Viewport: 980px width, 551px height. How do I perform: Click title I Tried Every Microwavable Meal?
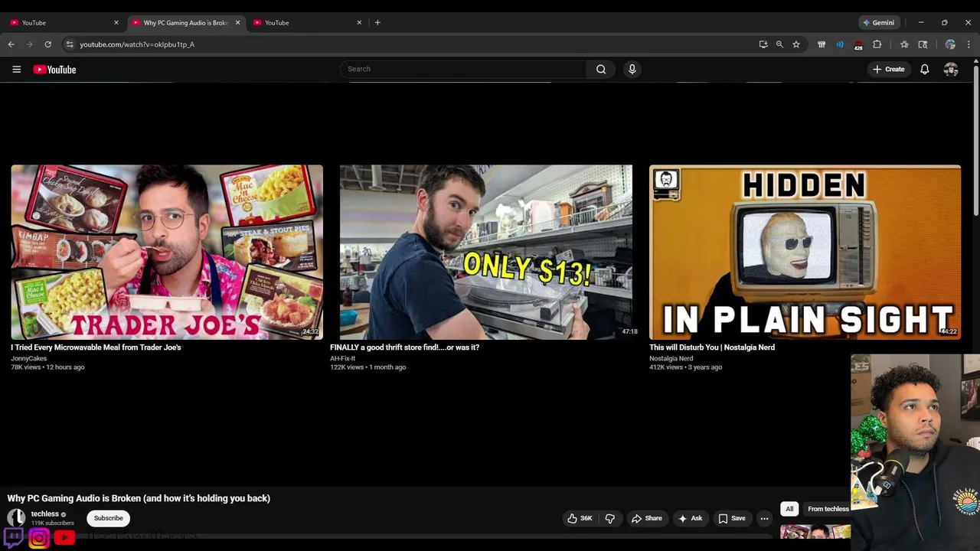click(96, 347)
